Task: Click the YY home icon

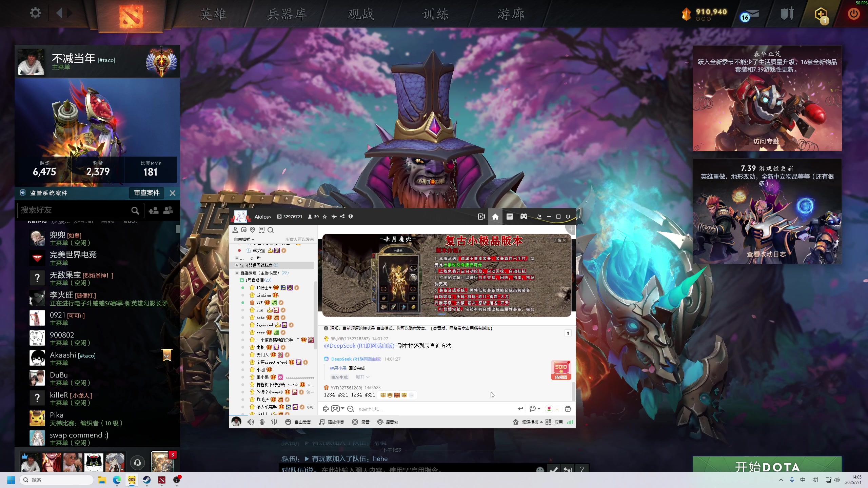Action: (495, 217)
